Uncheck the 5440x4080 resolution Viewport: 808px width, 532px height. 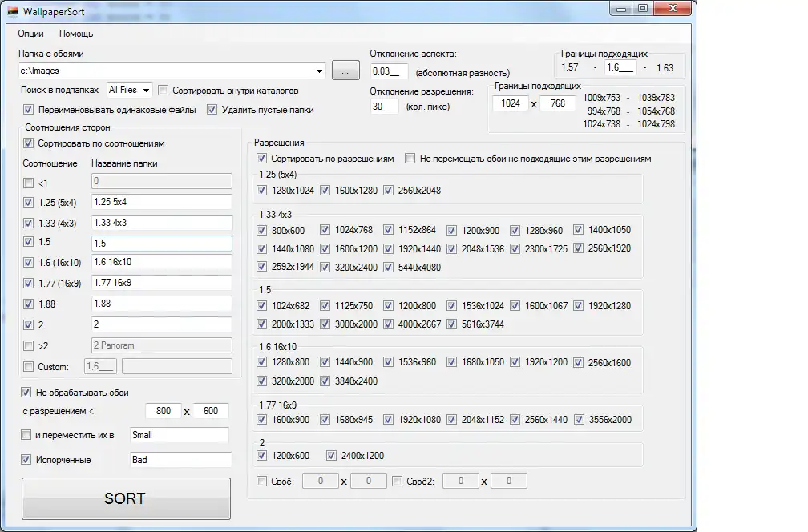(389, 268)
